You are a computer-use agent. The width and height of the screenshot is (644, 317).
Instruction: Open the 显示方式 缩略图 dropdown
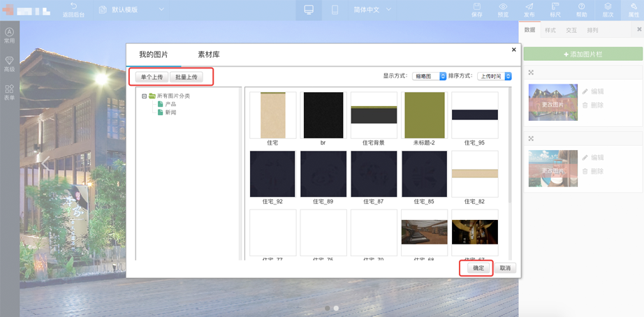click(429, 76)
